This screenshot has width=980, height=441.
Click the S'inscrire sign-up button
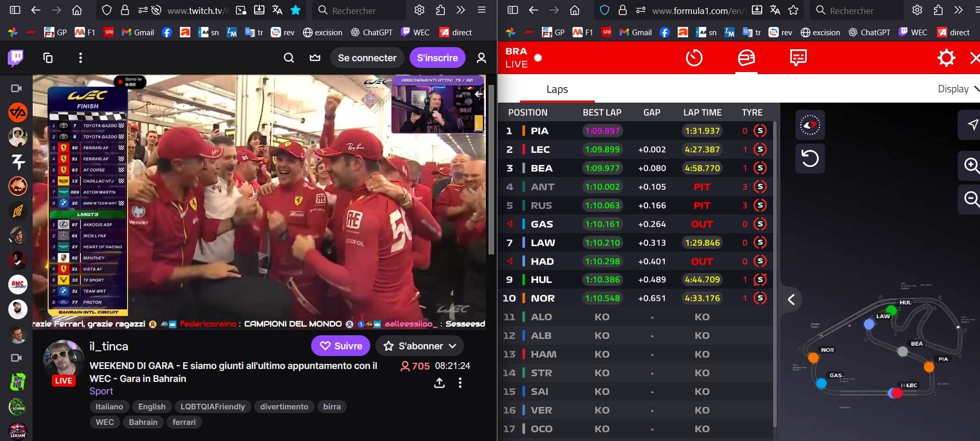(x=437, y=58)
